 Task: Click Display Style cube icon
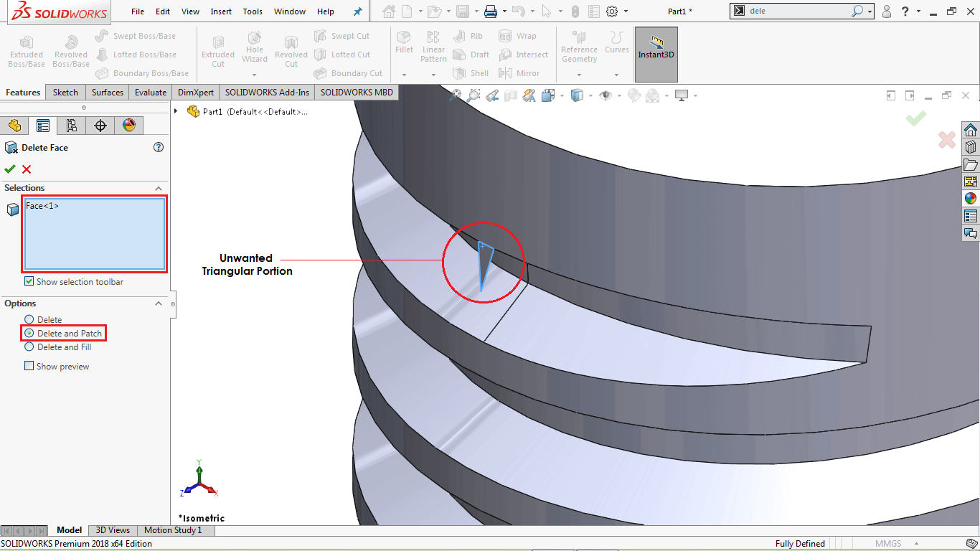pos(577,95)
